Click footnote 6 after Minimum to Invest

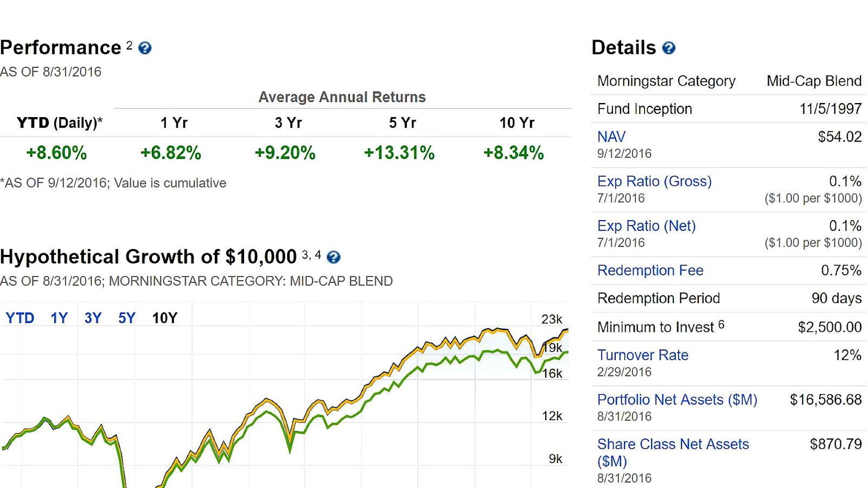721,324
